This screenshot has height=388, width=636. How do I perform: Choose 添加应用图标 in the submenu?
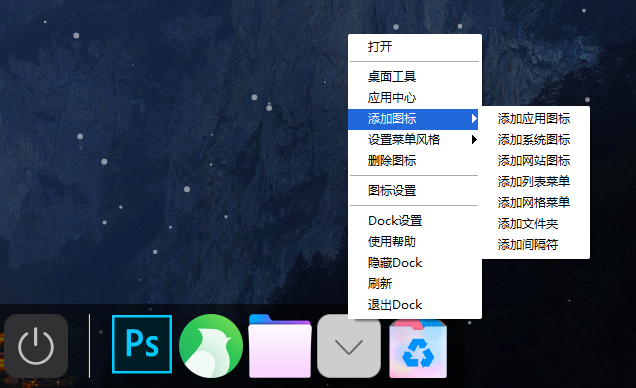pos(535,119)
